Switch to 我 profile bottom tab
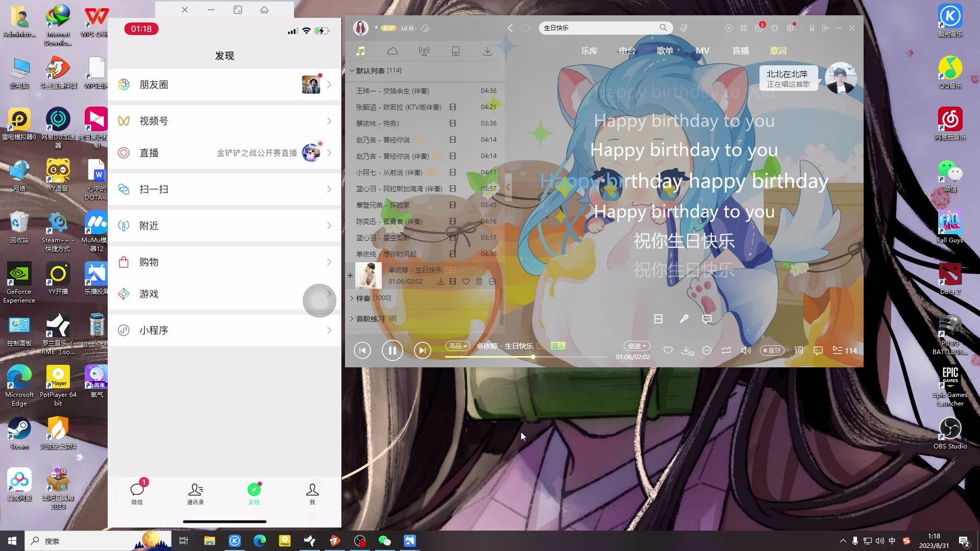 pyautogui.click(x=312, y=493)
